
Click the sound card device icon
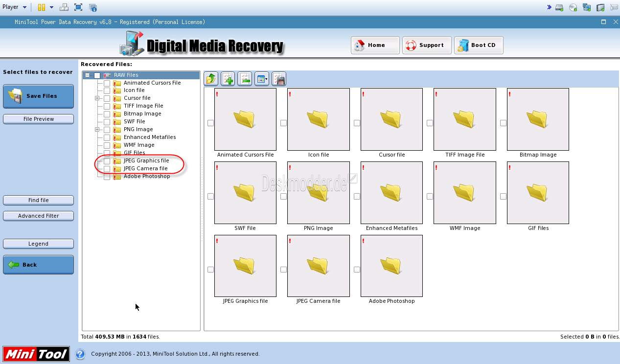(600, 7)
